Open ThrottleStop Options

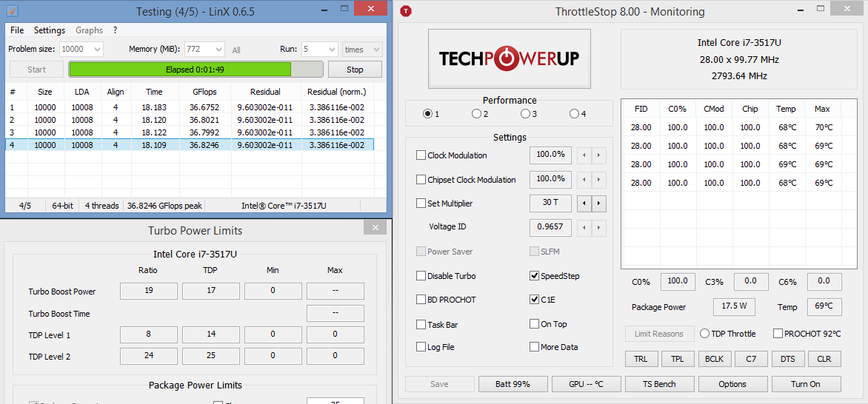click(x=733, y=384)
